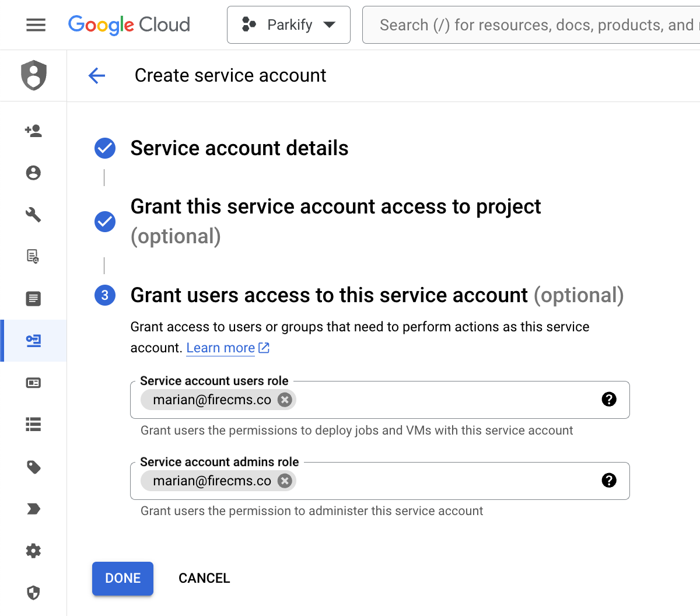Click the Google Cloud logo to go home
700x616 pixels.
tap(129, 24)
